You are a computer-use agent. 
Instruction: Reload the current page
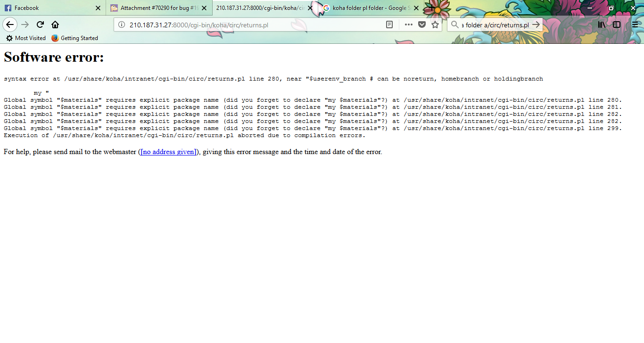point(40,24)
